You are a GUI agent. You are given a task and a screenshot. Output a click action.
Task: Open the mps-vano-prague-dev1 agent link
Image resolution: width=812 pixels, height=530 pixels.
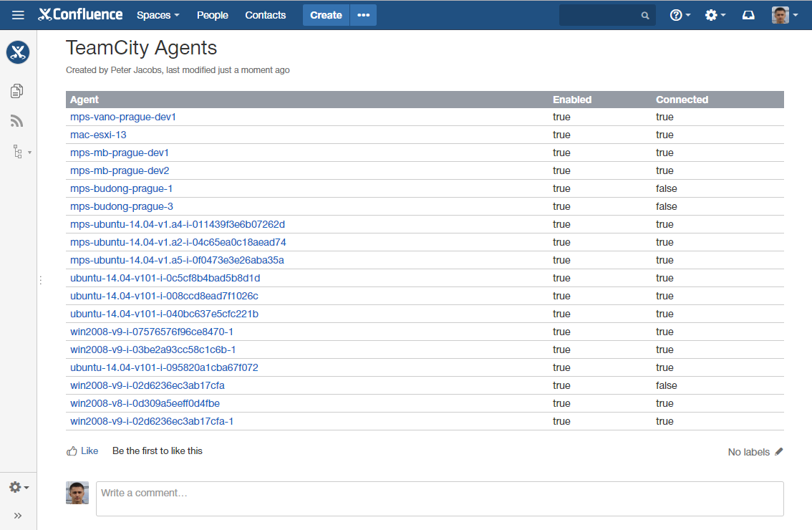coord(123,117)
